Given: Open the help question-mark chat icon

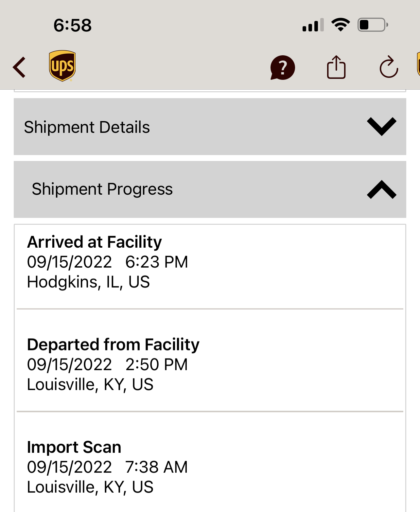Looking at the screenshot, I should tap(283, 67).
